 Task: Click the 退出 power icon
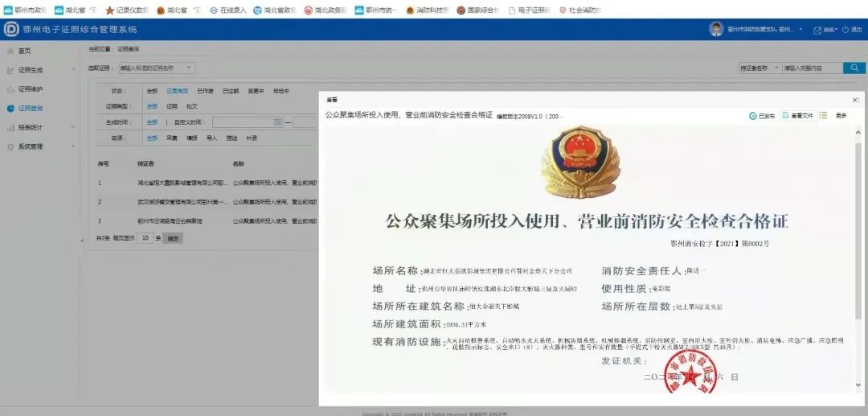coord(845,29)
